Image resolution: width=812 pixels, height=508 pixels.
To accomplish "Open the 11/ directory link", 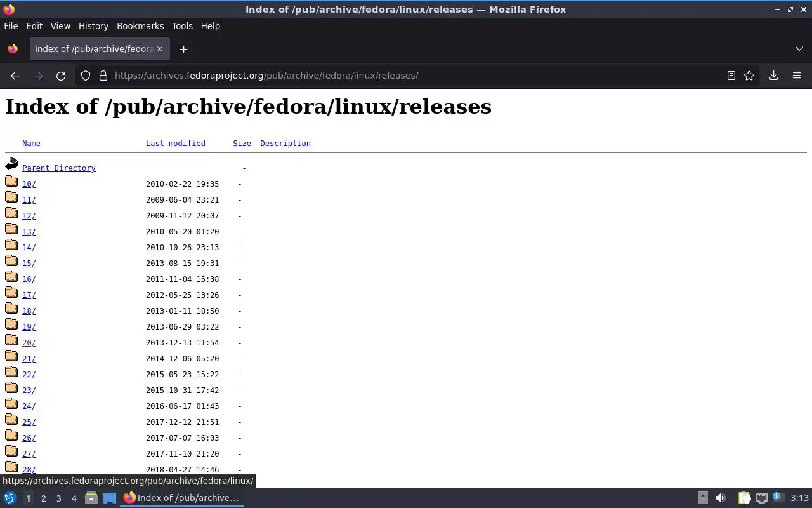I will tap(29, 200).
